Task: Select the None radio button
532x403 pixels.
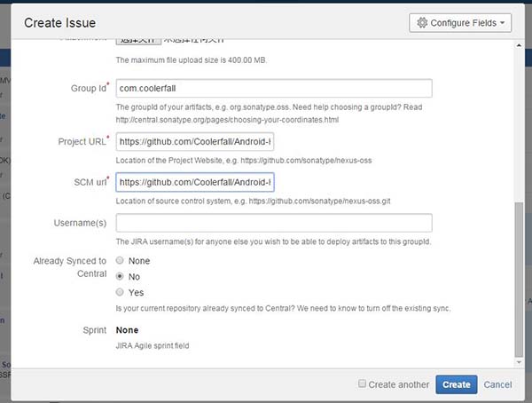Action: (121, 261)
